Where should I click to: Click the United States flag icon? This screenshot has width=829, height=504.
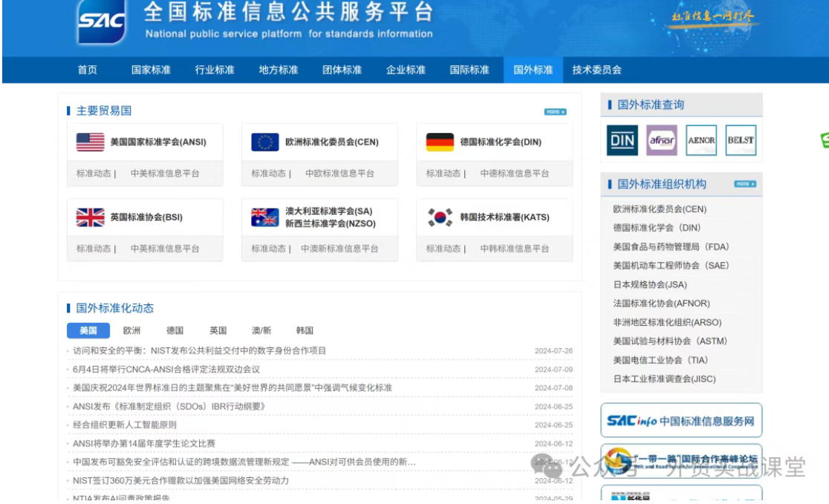point(90,142)
